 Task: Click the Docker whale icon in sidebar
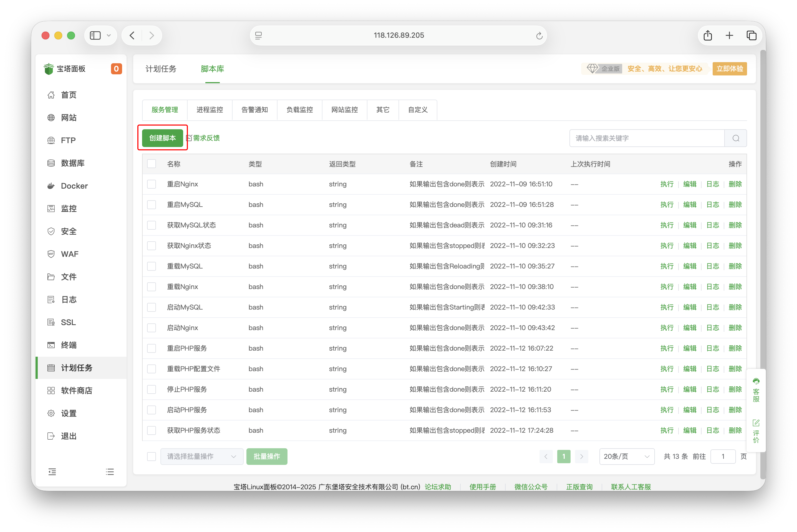(51, 186)
